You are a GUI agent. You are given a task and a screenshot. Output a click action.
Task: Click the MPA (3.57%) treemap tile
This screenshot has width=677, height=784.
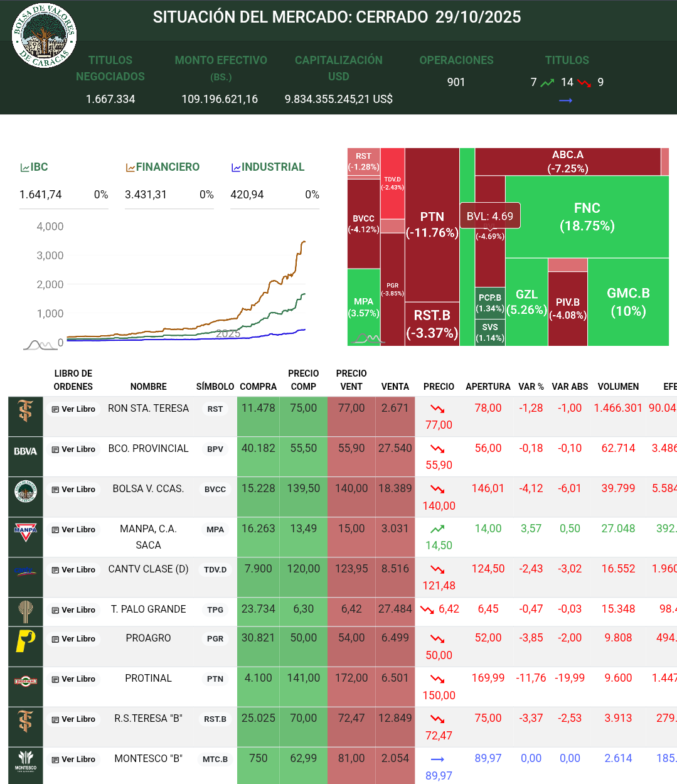[363, 307]
